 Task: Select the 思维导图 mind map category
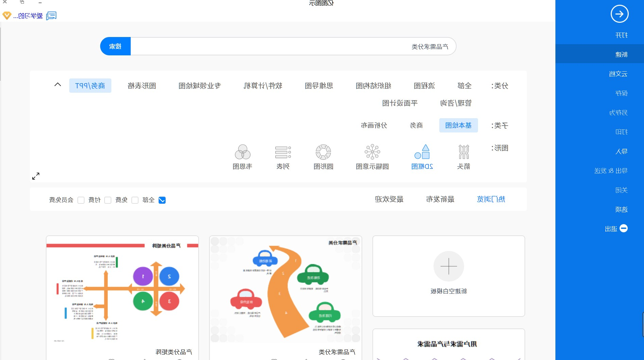319,86
